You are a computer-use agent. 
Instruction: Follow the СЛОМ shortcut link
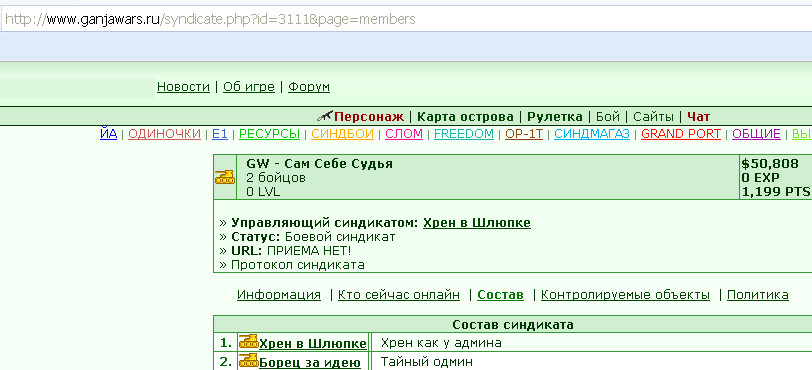404,134
